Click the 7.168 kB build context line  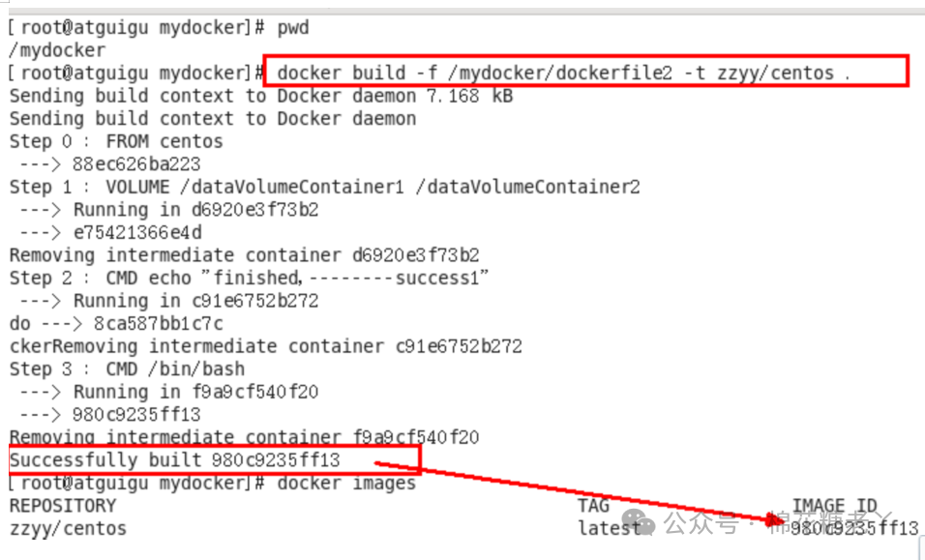point(261,96)
